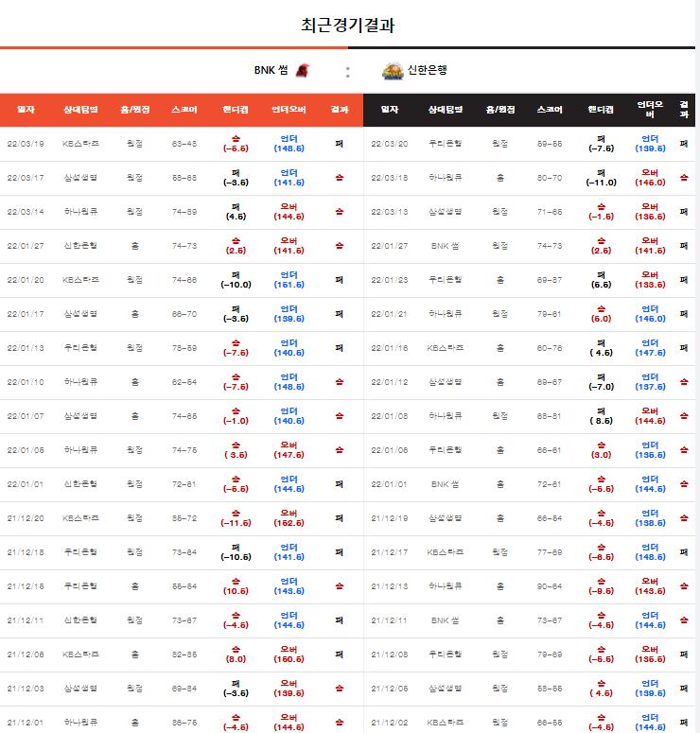This screenshot has height=733, width=700.
Task: Click the 21/12/03 date cell
Action: coord(26,689)
